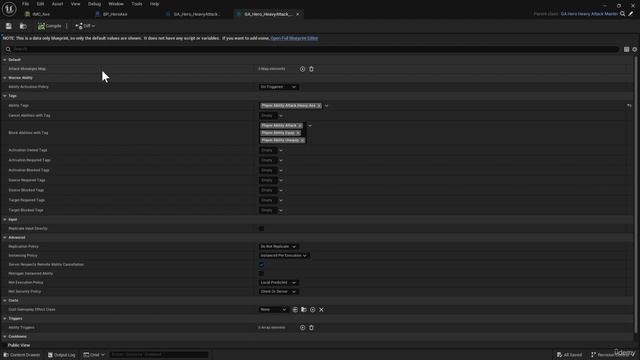Add element to Attack Montages Map
Viewport: 640px width, 360px height.
pos(302,69)
